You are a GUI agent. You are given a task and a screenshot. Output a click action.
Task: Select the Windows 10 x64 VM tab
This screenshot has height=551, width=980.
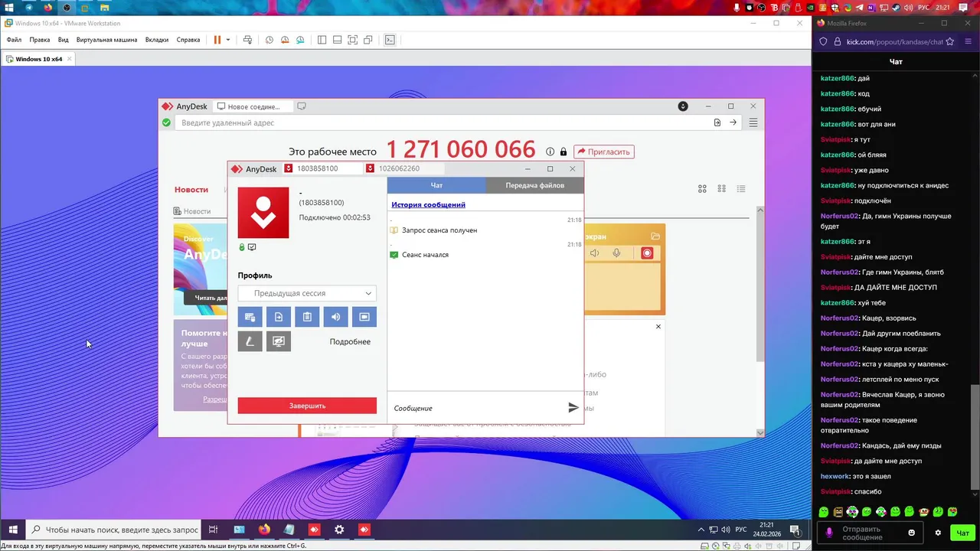pos(38,59)
